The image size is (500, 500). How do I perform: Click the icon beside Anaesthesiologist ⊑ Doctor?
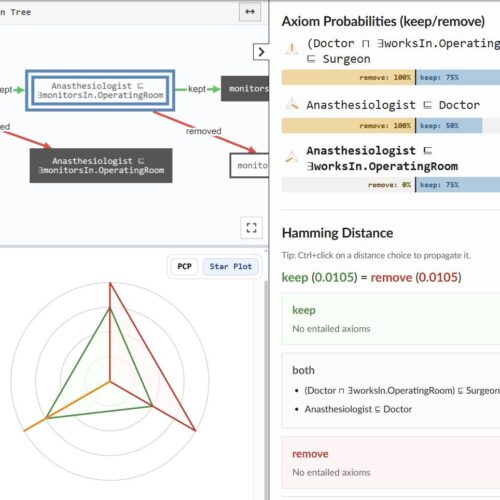[x=292, y=104]
